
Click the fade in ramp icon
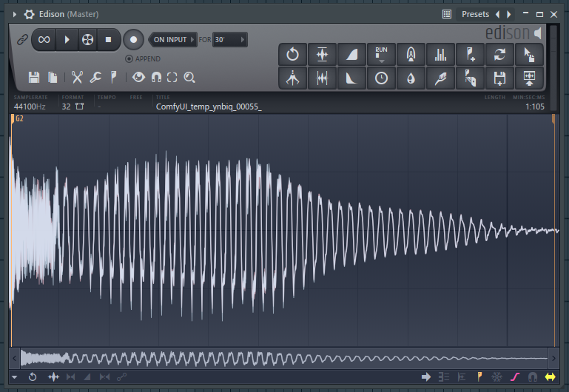point(351,54)
